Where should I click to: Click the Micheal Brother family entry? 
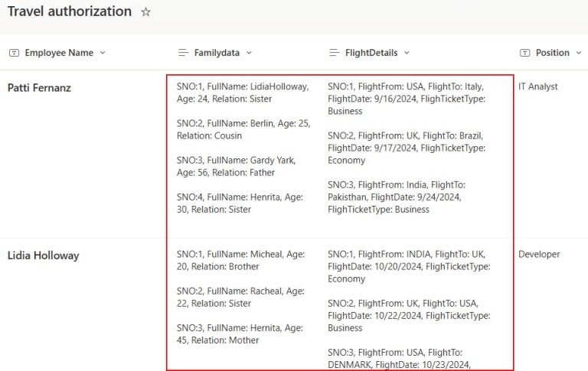pos(240,260)
